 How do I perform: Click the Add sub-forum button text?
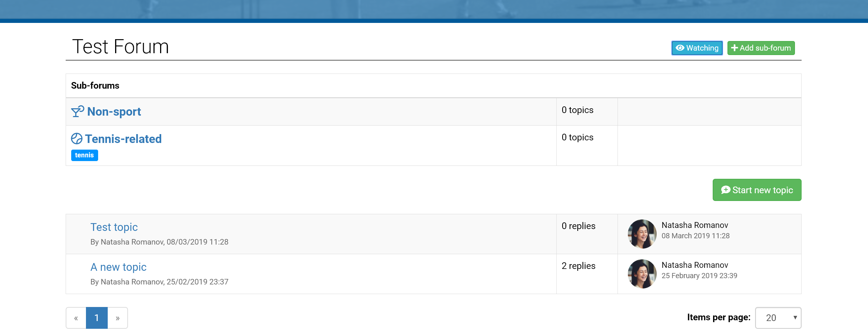pyautogui.click(x=765, y=48)
